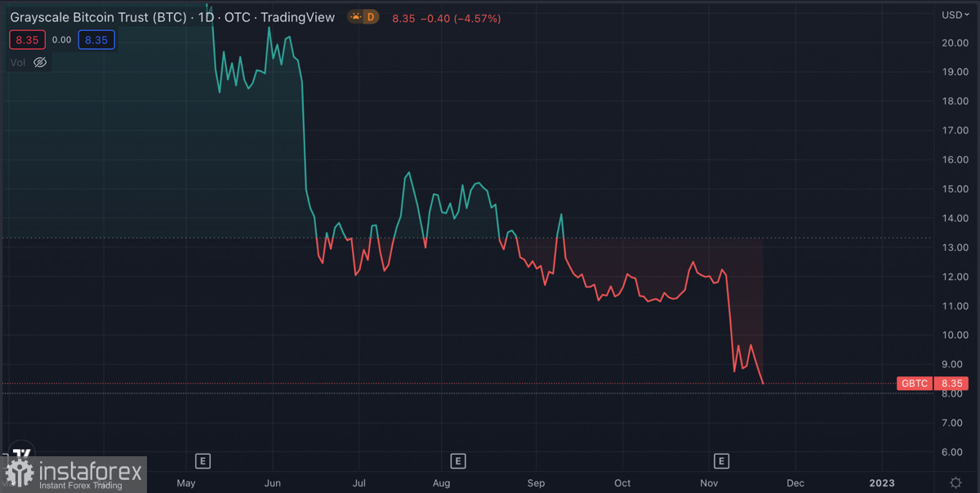Open the USD currency dropdown
Image resolution: width=980 pixels, height=493 pixels.
coord(954,15)
